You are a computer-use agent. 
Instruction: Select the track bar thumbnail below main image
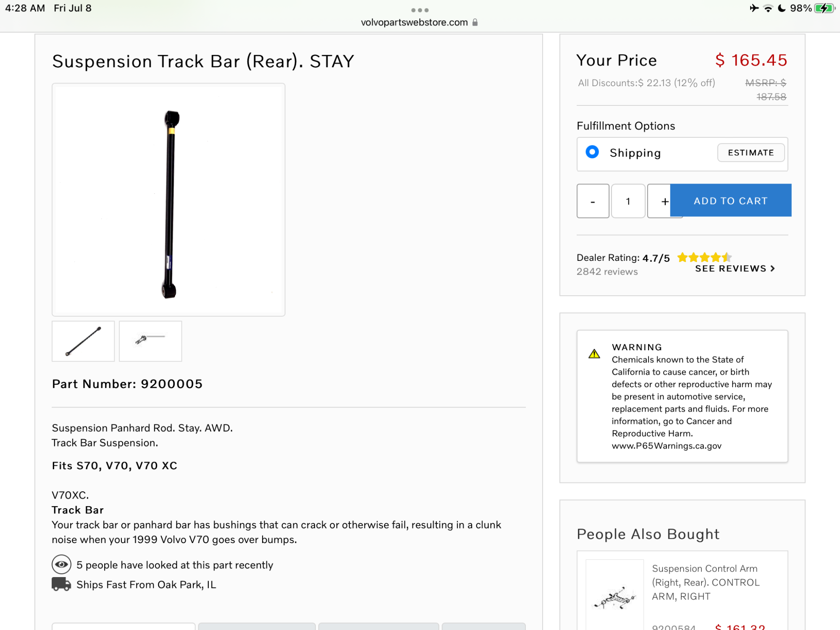pos(83,341)
